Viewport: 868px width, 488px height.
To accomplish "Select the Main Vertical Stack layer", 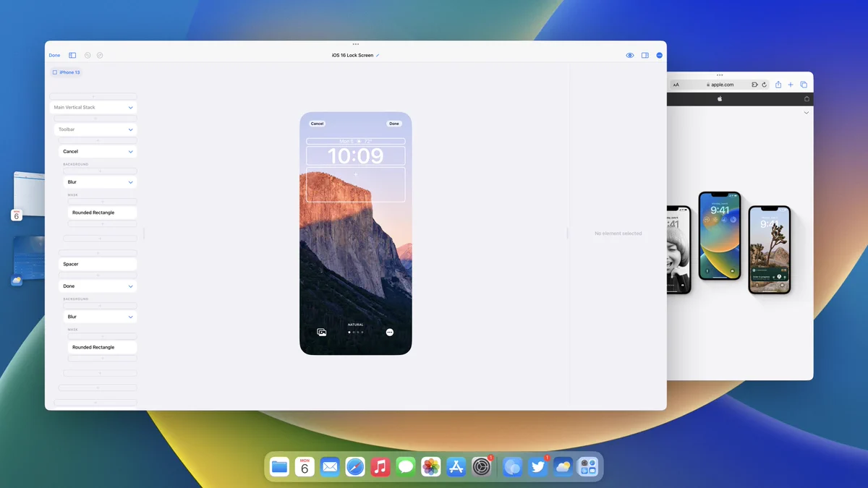I will (x=93, y=107).
